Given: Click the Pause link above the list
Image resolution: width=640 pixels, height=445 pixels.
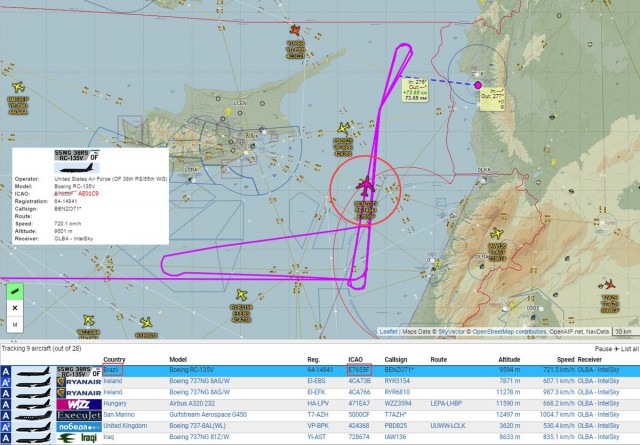Looking at the screenshot, I should point(603,349).
